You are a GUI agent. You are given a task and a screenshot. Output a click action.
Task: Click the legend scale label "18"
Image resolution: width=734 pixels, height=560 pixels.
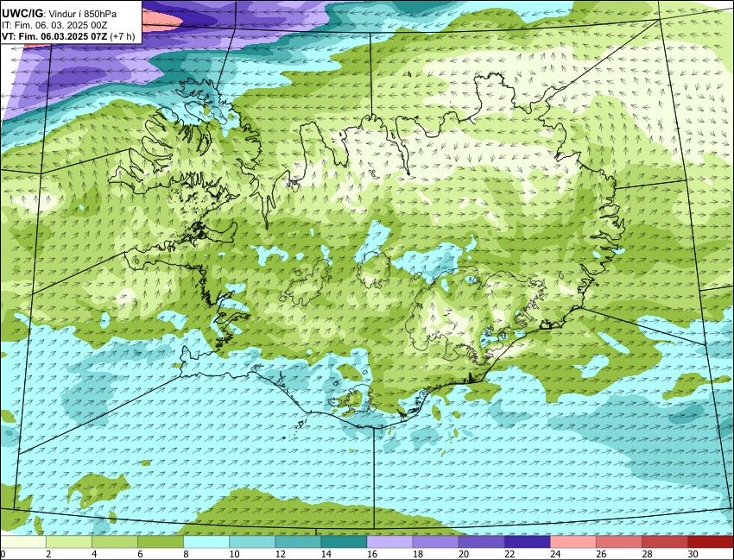(418, 554)
